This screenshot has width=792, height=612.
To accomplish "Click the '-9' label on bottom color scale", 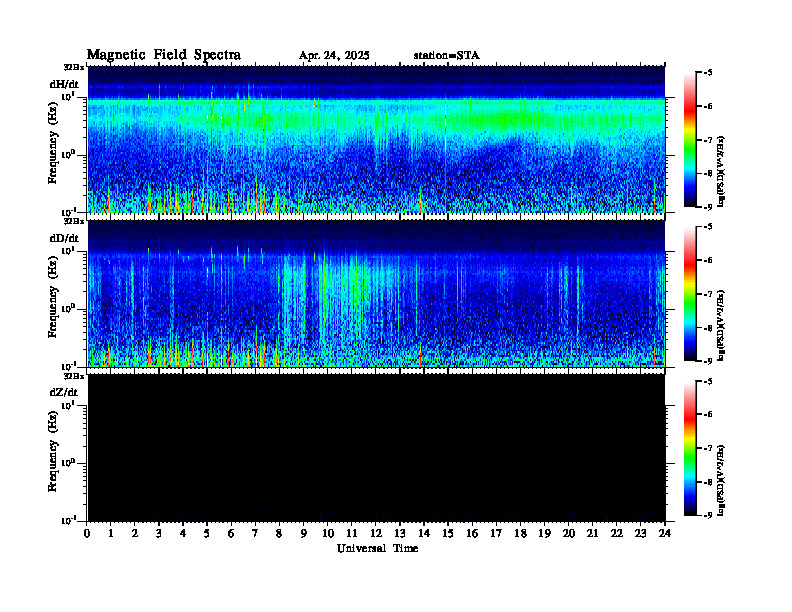I will (x=709, y=515).
